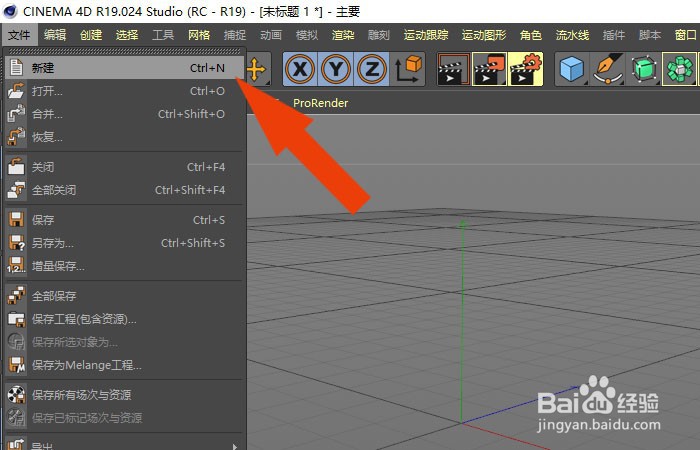Open the 插件 menu
Viewport: 700px width, 450px height.
(614, 35)
